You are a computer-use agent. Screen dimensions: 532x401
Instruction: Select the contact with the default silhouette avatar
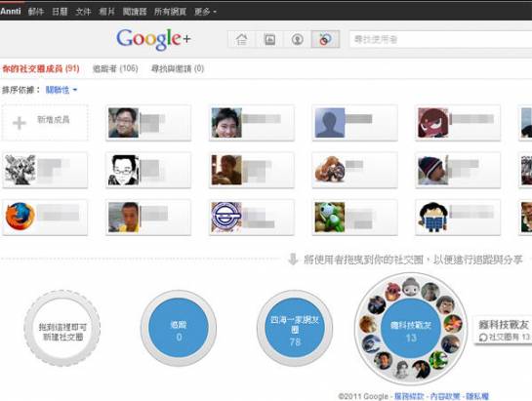pyautogui.click(x=354, y=123)
